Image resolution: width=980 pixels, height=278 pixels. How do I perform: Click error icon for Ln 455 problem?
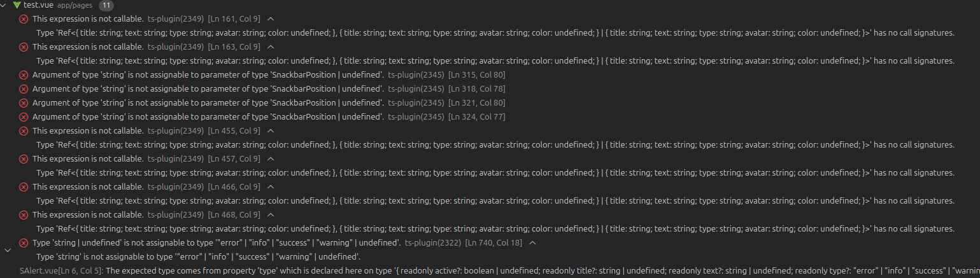[24, 131]
